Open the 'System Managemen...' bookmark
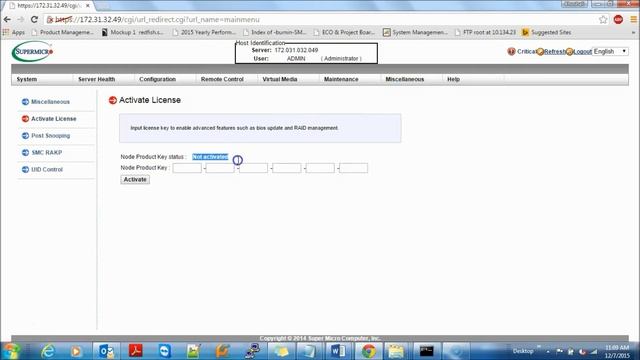This screenshot has width=640, height=360. pos(416,32)
